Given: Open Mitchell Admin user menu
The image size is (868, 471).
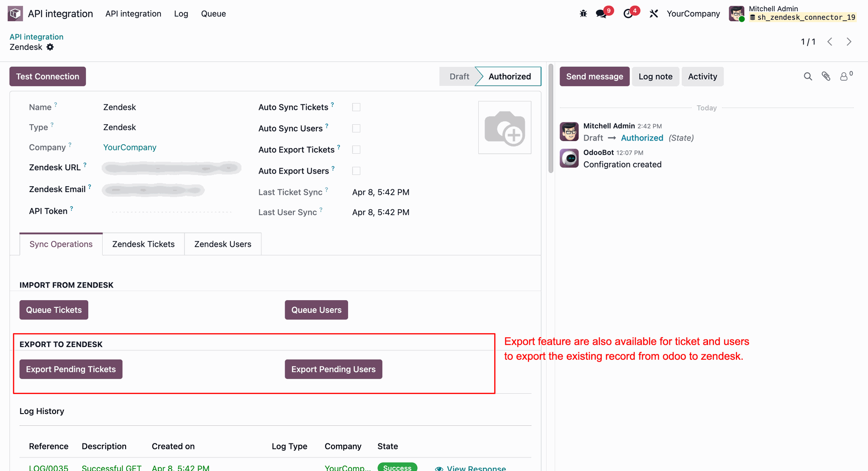Looking at the screenshot, I should [x=793, y=14].
